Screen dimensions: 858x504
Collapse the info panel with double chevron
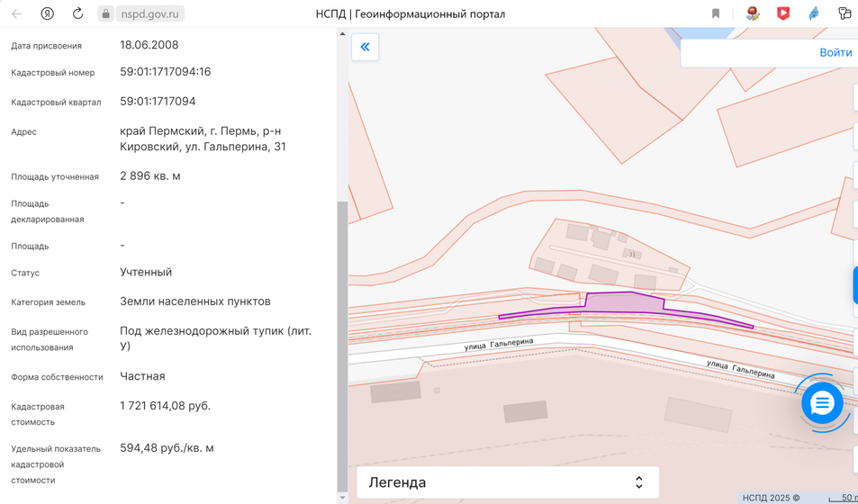pos(365,47)
